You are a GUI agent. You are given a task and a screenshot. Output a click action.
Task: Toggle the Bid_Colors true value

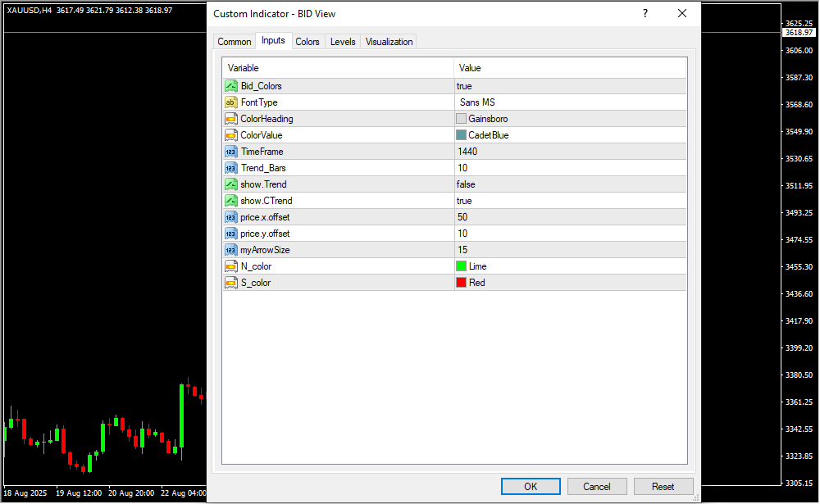tap(464, 86)
